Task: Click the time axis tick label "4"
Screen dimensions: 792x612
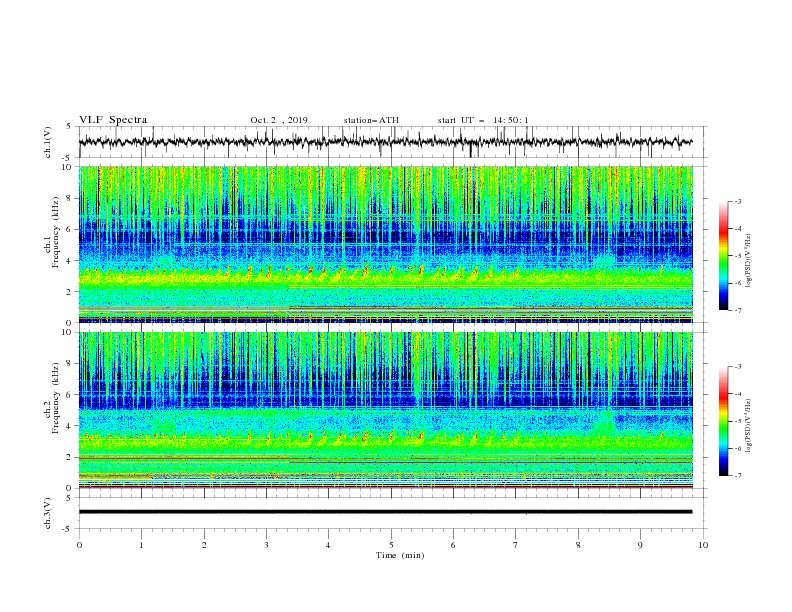Action: pyautogui.click(x=329, y=545)
